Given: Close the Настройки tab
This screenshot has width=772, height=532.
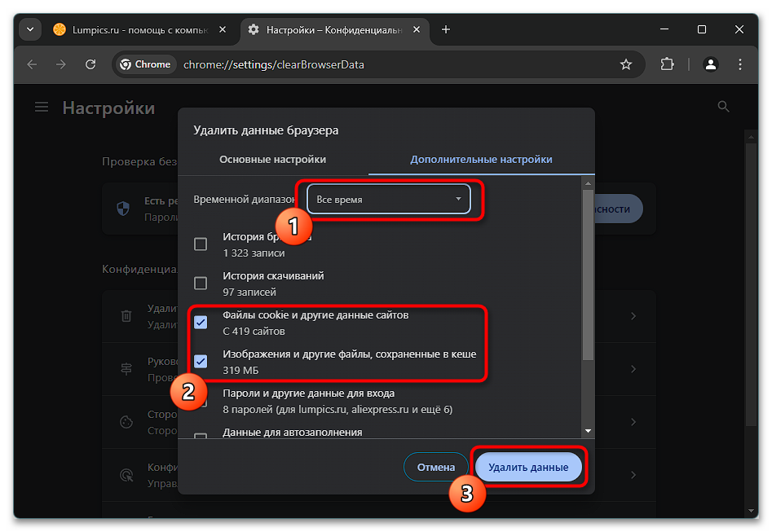Looking at the screenshot, I should 417,29.
